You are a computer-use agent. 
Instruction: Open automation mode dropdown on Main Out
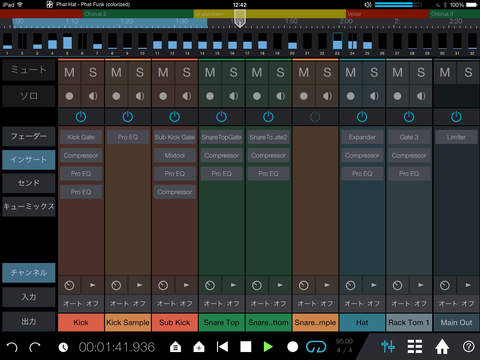click(x=456, y=304)
